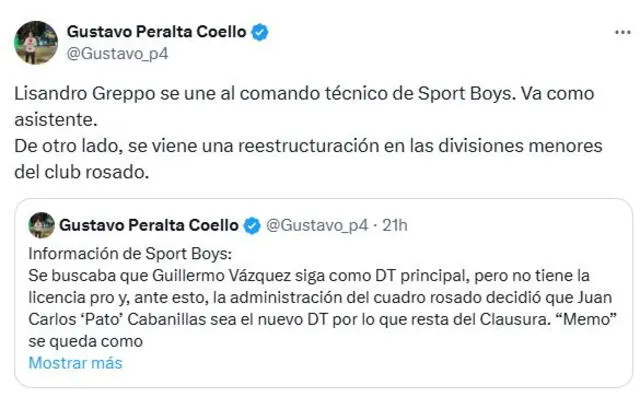Screen dimensions: 640x397
Task: Open the three-dot more options menu
Action: pyautogui.click(x=622, y=33)
